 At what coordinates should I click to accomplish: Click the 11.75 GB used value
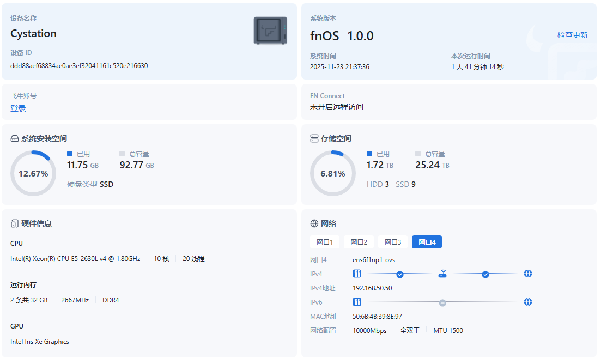pyautogui.click(x=83, y=166)
